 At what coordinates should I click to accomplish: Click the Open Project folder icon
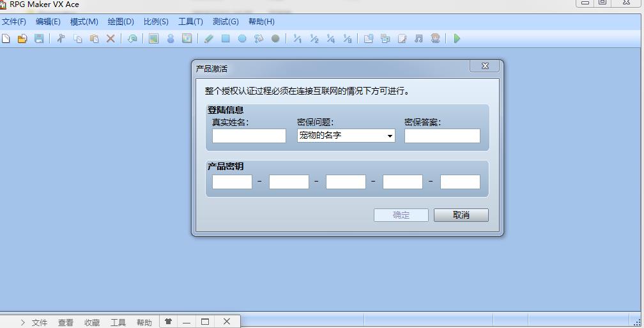point(22,38)
